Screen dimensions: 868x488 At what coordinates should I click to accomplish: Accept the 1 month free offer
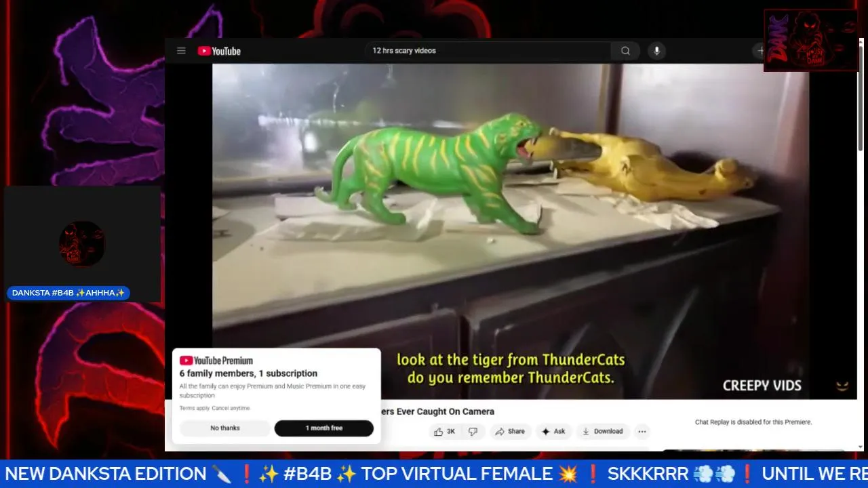click(x=324, y=428)
